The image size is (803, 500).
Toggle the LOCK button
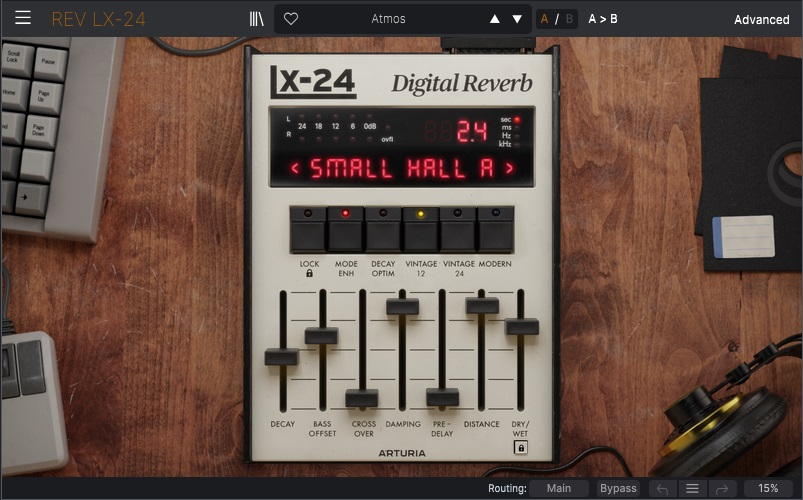tap(309, 232)
